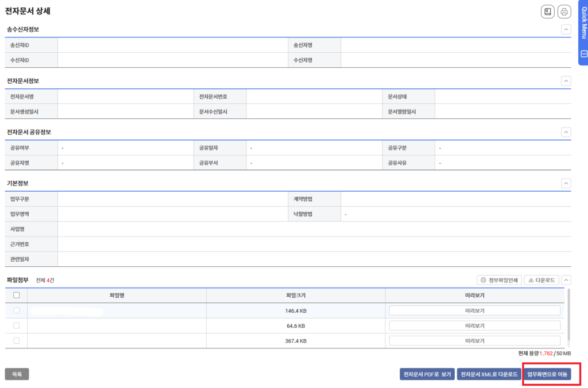Tick the 367.4 KB file checkbox
Image resolution: width=588 pixels, height=388 pixels.
pos(16,340)
